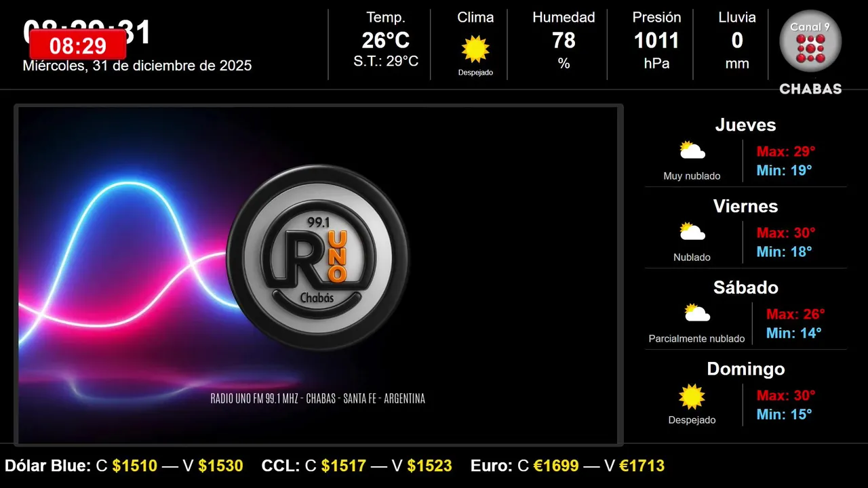868x488 pixels.
Task: Click the Humedad 78 value
Action: [564, 41]
